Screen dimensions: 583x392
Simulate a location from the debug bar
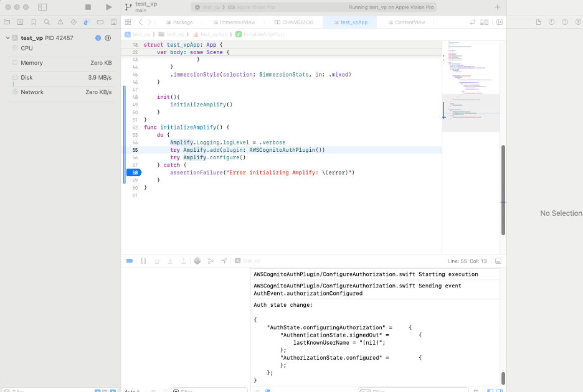(x=224, y=261)
